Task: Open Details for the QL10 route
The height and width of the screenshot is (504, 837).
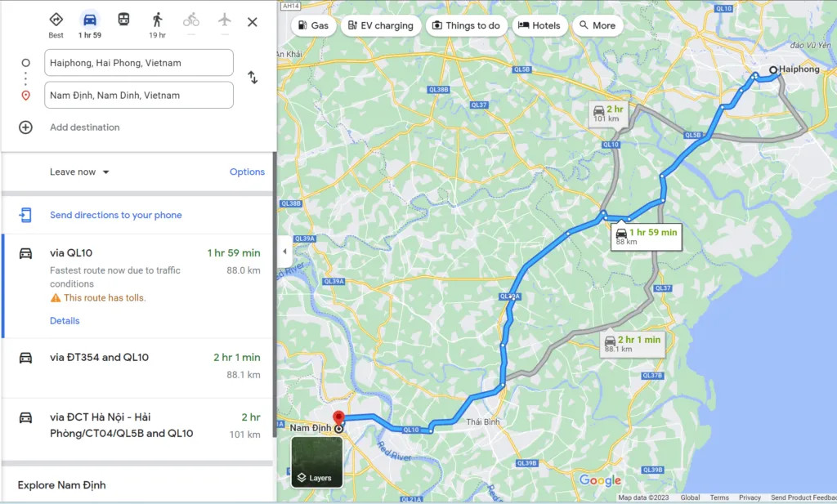Action: click(65, 320)
